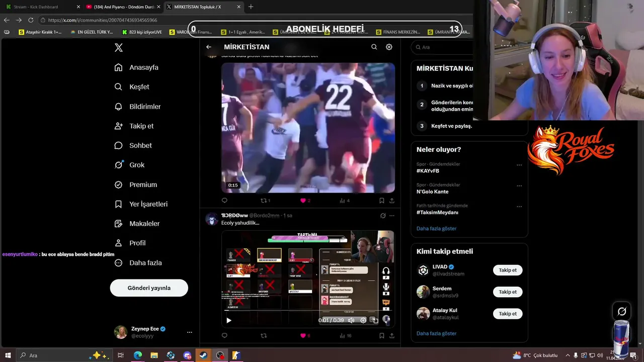Image resolution: width=644 pixels, height=362 pixels.
Task: Reload the page in the browser
Action: point(31,20)
